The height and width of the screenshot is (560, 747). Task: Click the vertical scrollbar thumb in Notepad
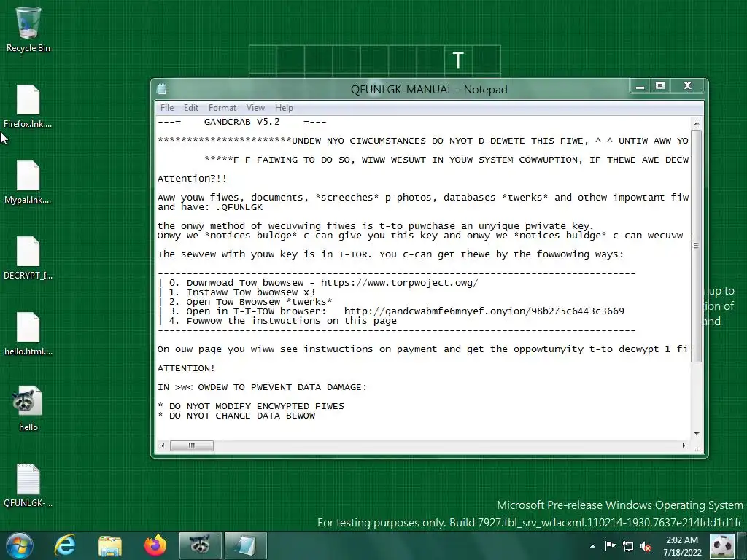click(697, 245)
